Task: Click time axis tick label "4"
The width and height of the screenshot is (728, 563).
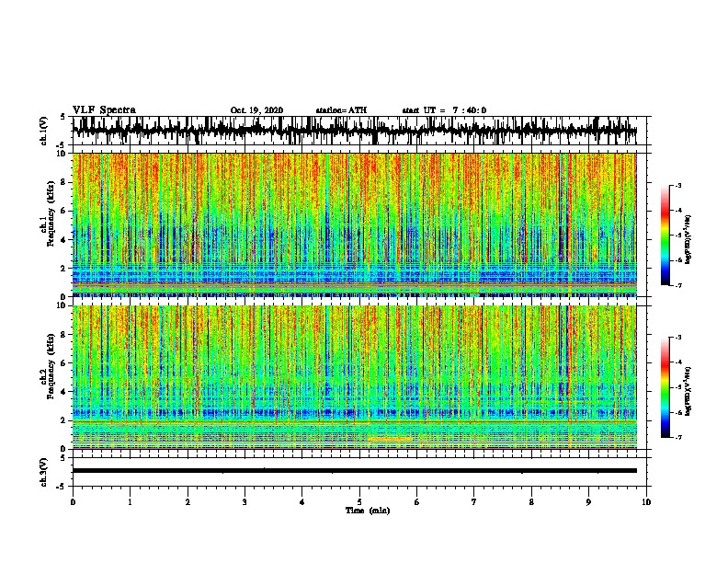Action: [x=302, y=502]
